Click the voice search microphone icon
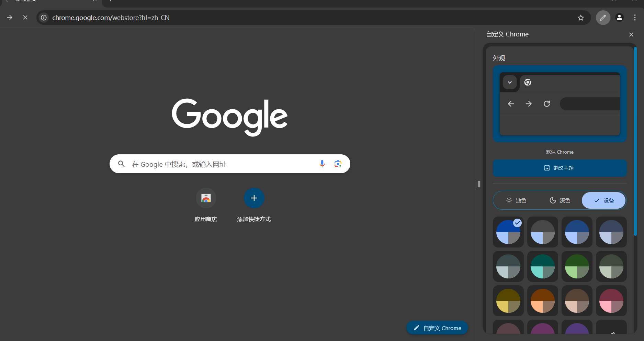Image resolution: width=644 pixels, height=341 pixels. pos(322,164)
